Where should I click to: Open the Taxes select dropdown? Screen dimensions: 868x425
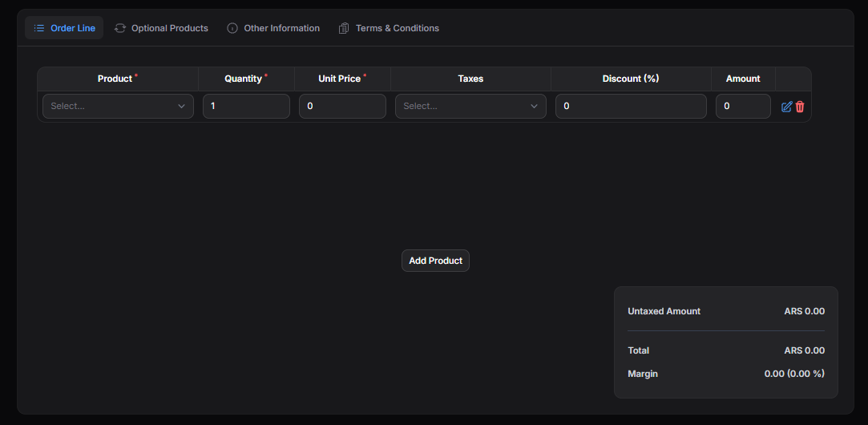click(470, 106)
